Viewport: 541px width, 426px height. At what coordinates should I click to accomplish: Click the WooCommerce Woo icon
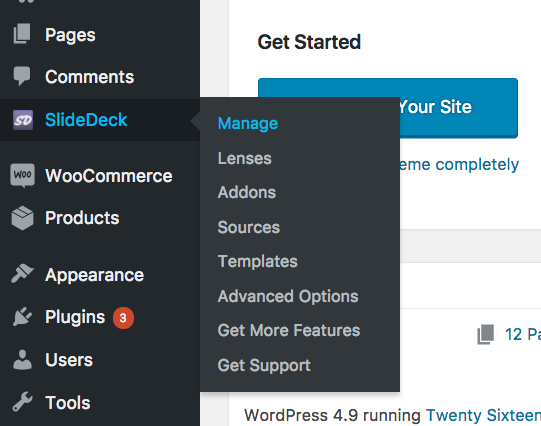pyautogui.click(x=22, y=175)
